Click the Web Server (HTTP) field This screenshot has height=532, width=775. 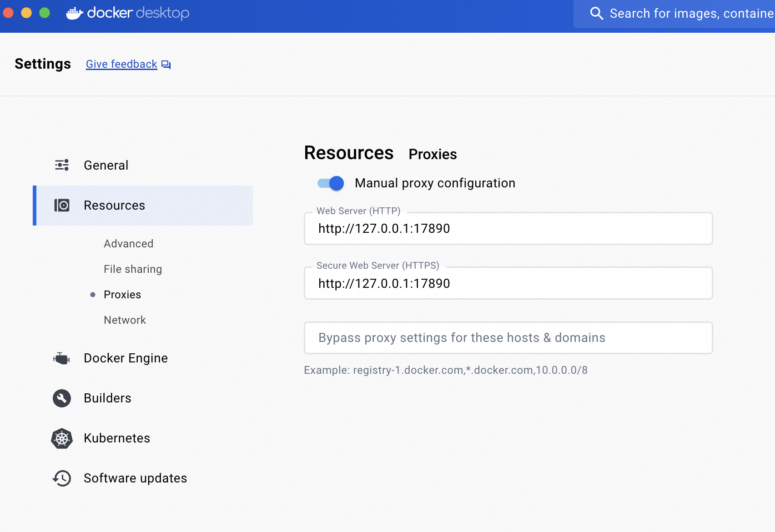point(508,229)
